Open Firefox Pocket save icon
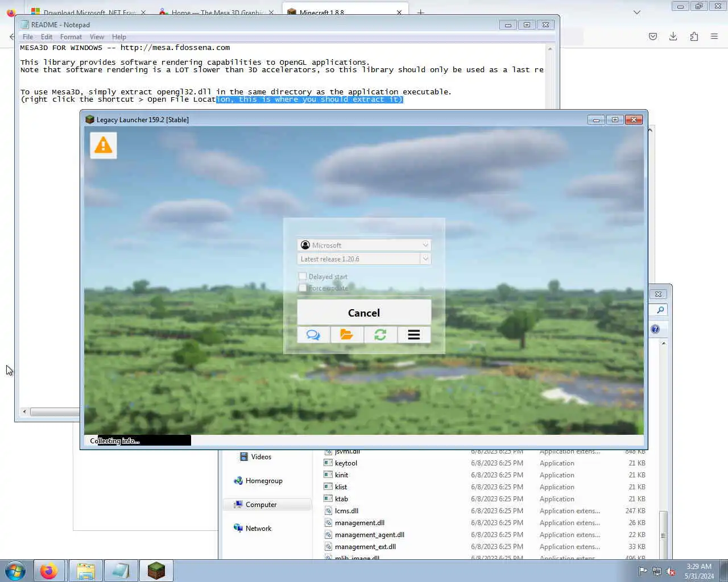Image resolution: width=728 pixels, height=582 pixels. coord(653,36)
